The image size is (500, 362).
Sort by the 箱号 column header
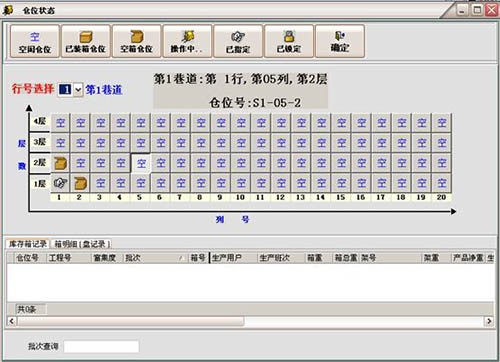(x=198, y=258)
